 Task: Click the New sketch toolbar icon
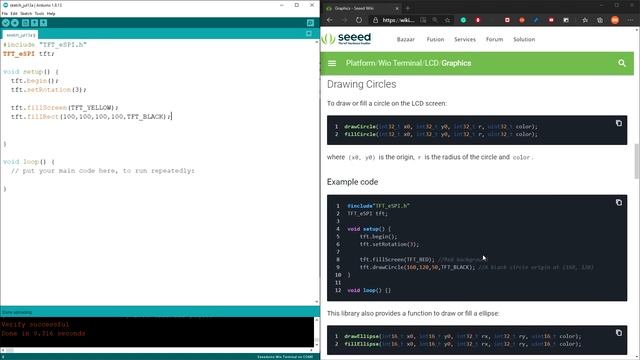point(25,23)
